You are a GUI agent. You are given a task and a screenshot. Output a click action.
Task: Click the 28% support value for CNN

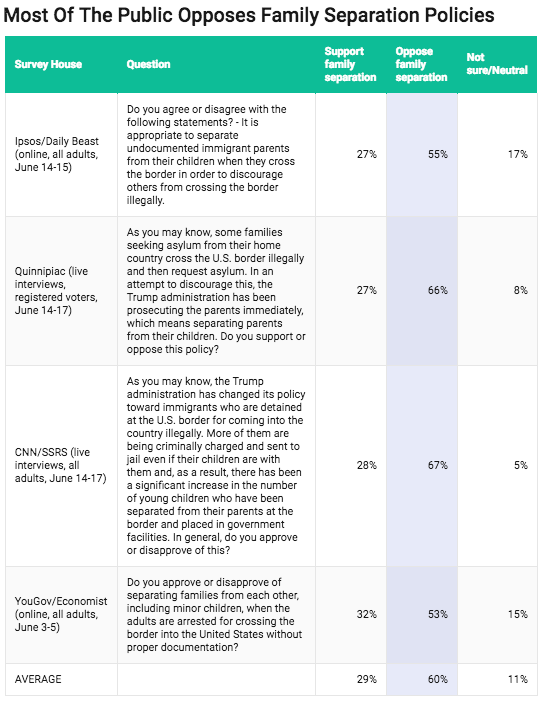coord(367,465)
